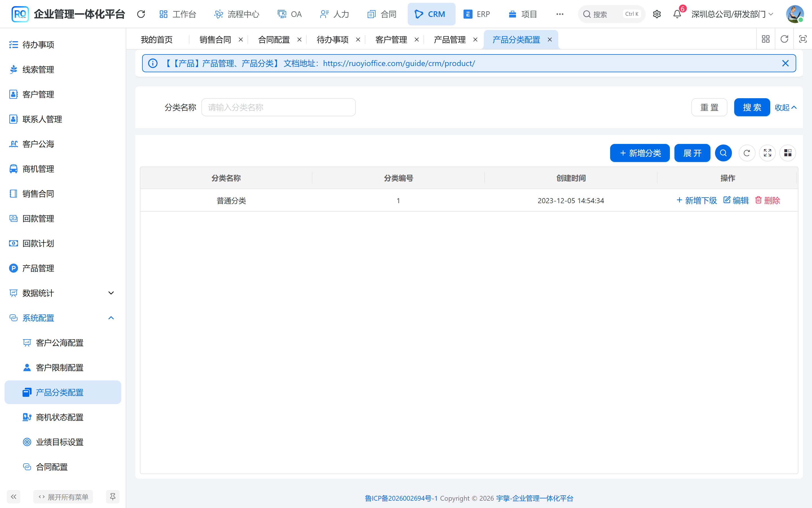Click the 重置 button
This screenshot has width=812, height=508.
click(x=709, y=108)
